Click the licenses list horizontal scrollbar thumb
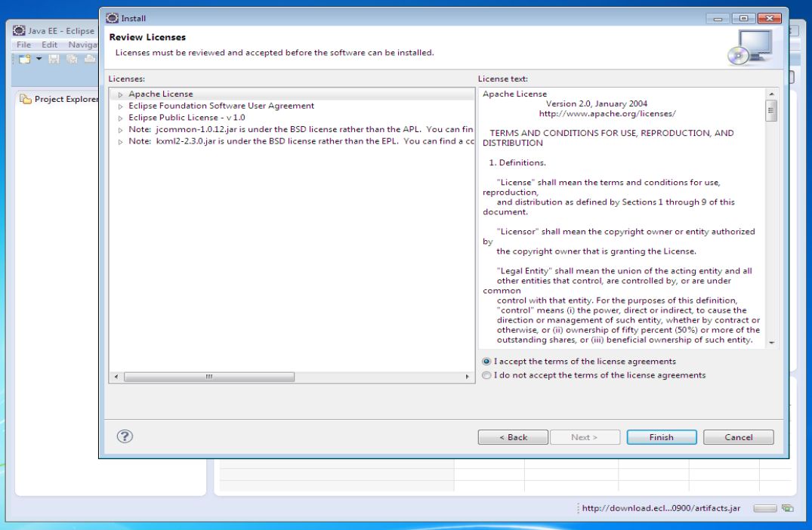This screenshot has width=812, height=530. [x=208, y=377]
